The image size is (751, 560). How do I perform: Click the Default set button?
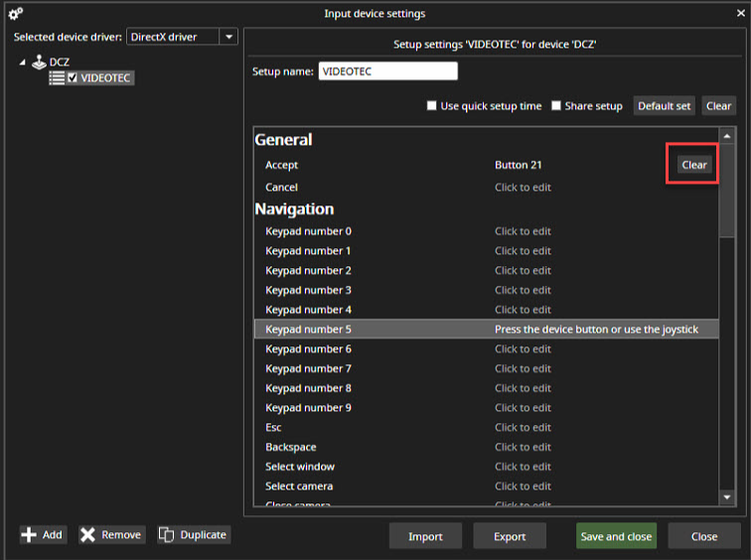(x=664, y=106)
